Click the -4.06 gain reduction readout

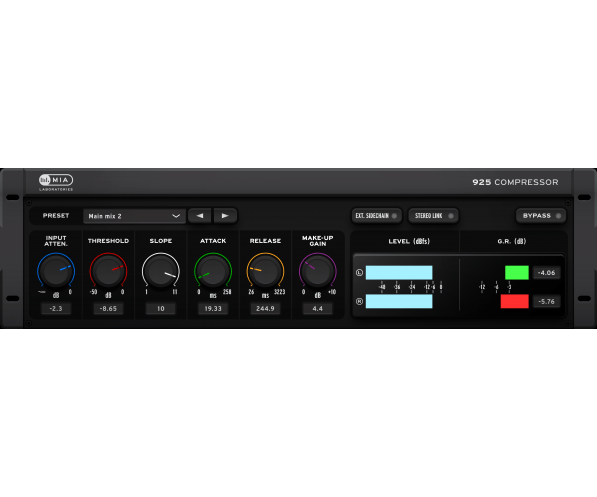pos(546,273)
